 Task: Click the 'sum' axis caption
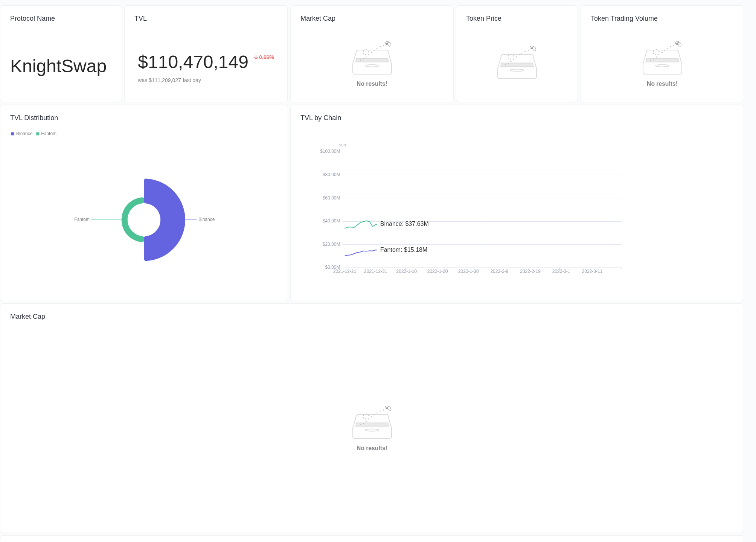pyautogui.click(x=343, y=145)
